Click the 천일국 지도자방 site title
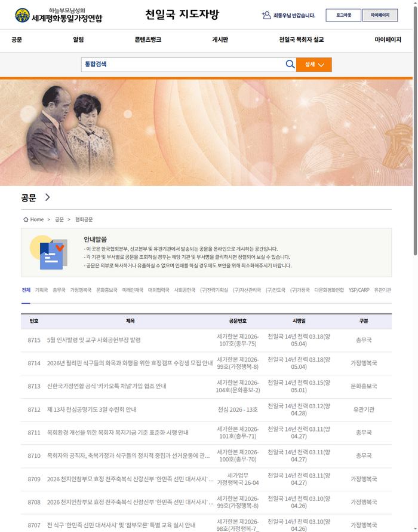This screenshot has width=418, height=532. coord(182,14)
